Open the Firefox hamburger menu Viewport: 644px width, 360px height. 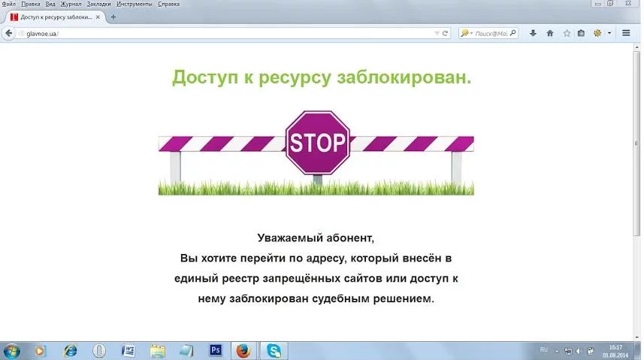(626, 33)
